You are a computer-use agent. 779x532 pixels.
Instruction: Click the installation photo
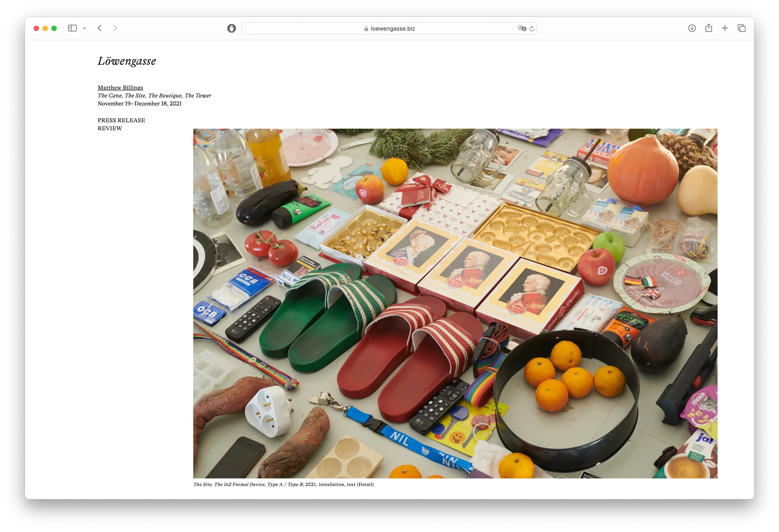455,303
